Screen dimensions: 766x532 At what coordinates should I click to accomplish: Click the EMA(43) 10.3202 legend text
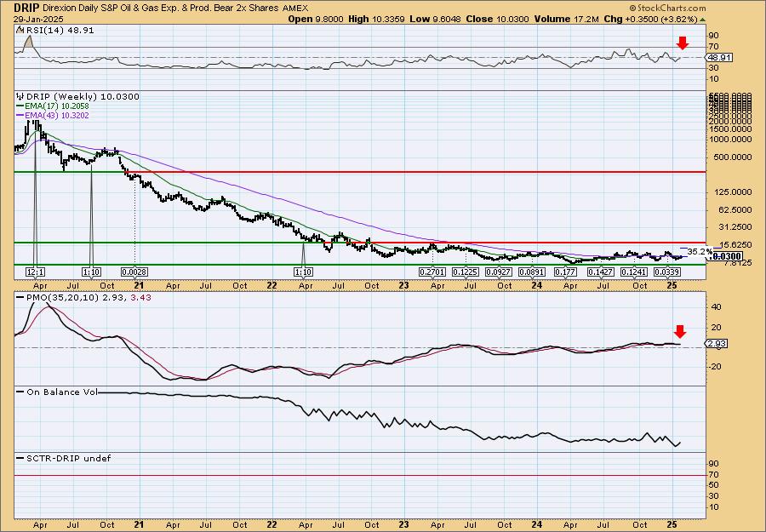[x=57, y=115]
